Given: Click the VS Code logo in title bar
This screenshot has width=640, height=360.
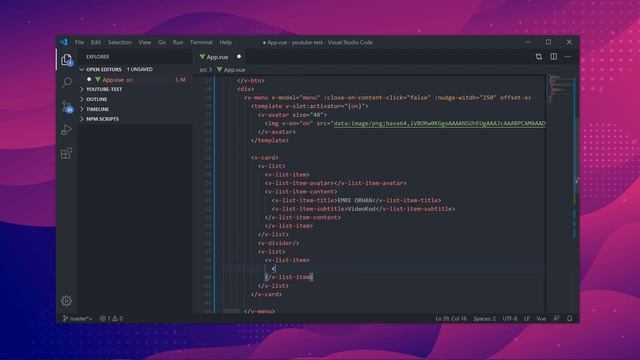Looking at the screenshot, I should (64, 42).
